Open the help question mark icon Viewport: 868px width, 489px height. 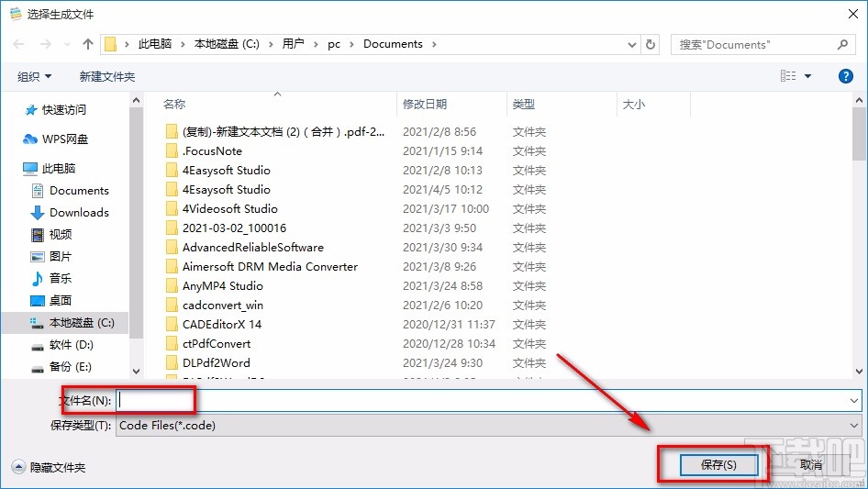coord(845,76)
